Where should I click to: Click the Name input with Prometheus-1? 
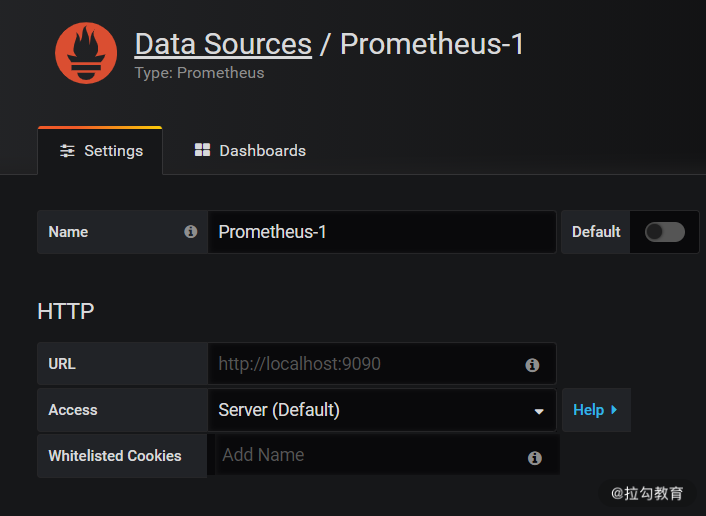coord(380,232)
